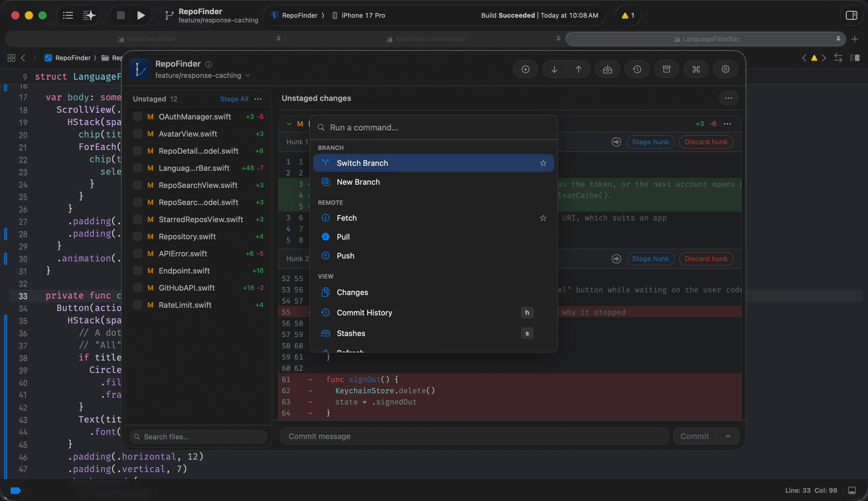Check the OAuthManager.swift file checkbox
868x501 pixels.
(137, 117)
